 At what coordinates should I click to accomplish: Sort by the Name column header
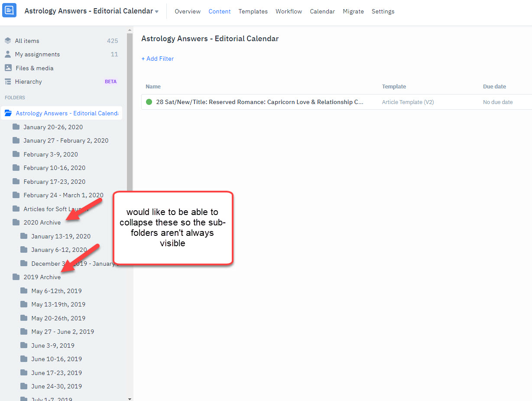point(153,87)
